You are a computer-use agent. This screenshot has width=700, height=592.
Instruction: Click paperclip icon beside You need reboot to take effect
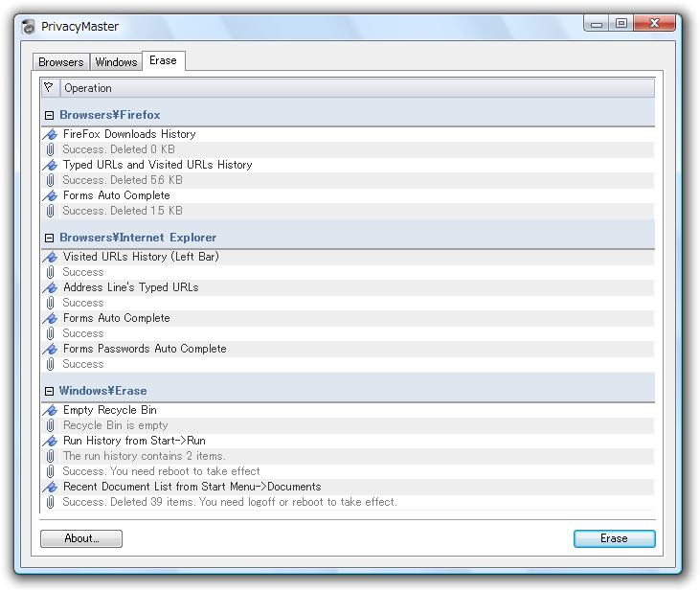(51, 471)
